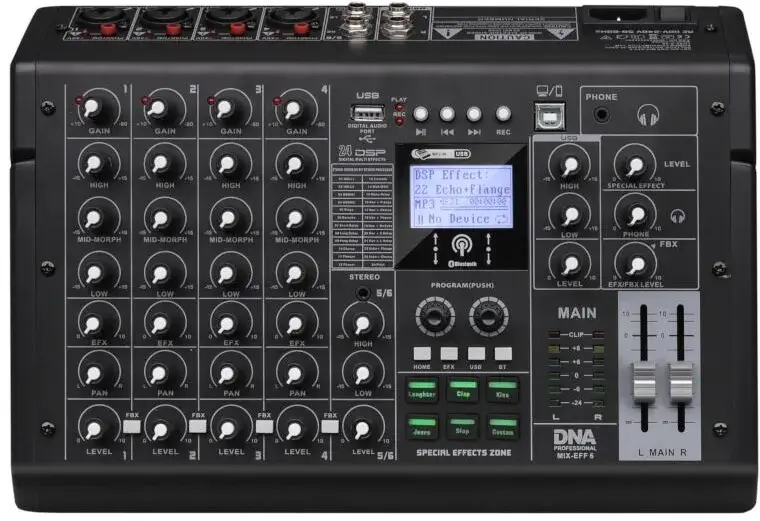Click the channel 2 MID-MORPH knob

[159, 219]
